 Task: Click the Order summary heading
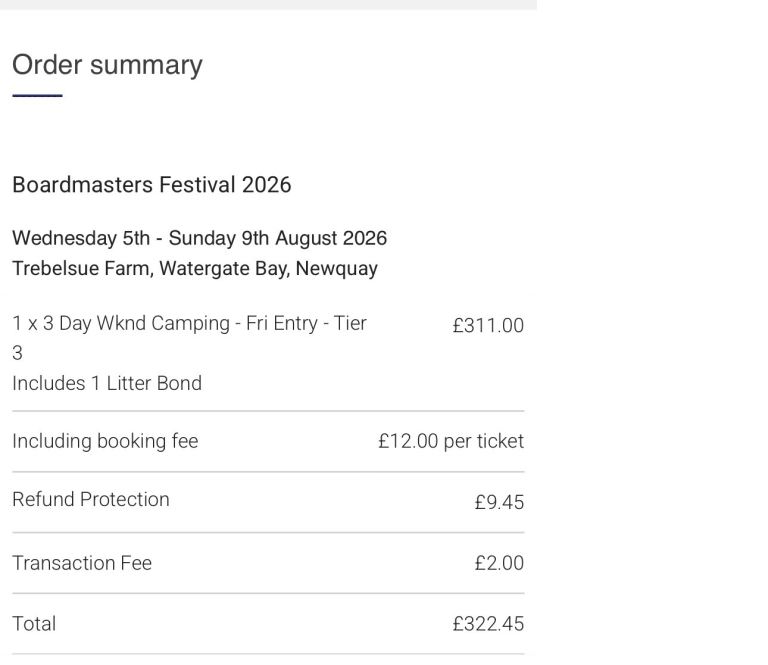[107, 65]
